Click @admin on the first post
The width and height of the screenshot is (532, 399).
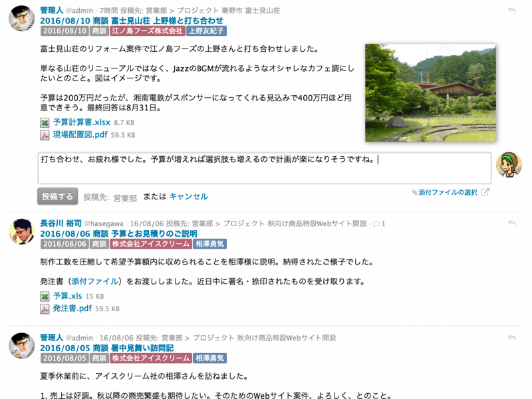tap(79, 11)
